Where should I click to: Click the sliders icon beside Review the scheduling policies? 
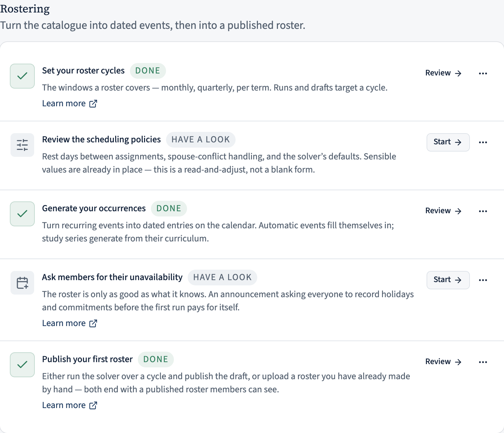(22, 145)
